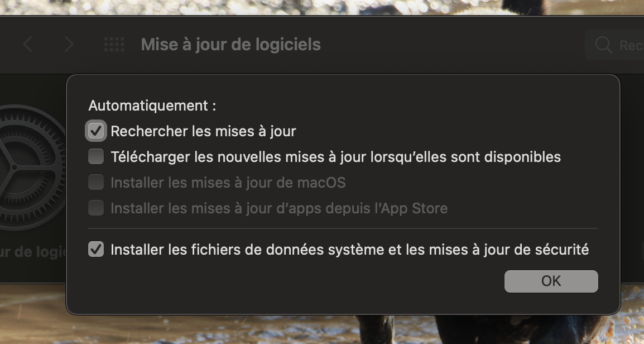Click the dimmed 'depuis l'App Store' option label
The width and height of the screenshot is (644, 344).
pyautogui.click(x=279, y=208)
